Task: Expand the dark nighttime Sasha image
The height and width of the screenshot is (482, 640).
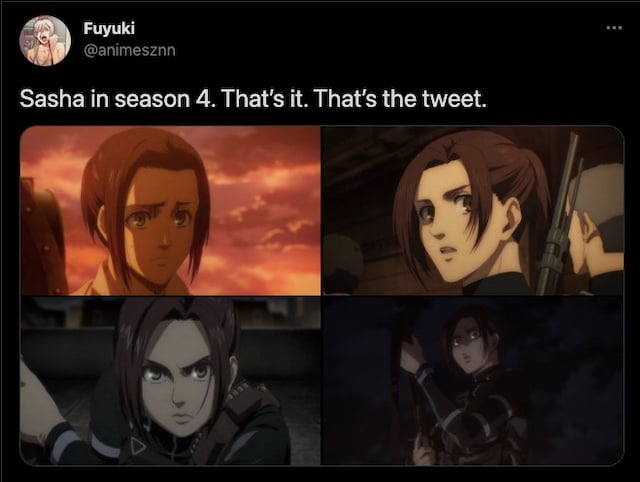Action: point(473,381)
